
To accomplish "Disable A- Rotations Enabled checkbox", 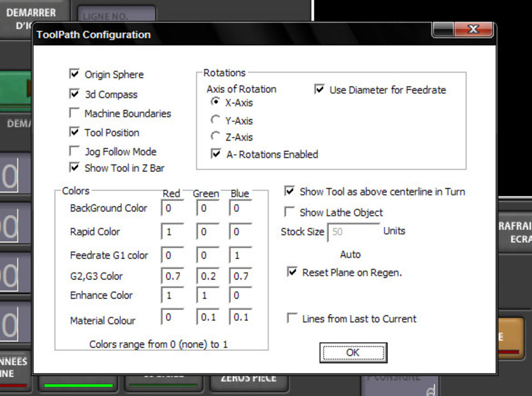I will [x=216, y=154].
